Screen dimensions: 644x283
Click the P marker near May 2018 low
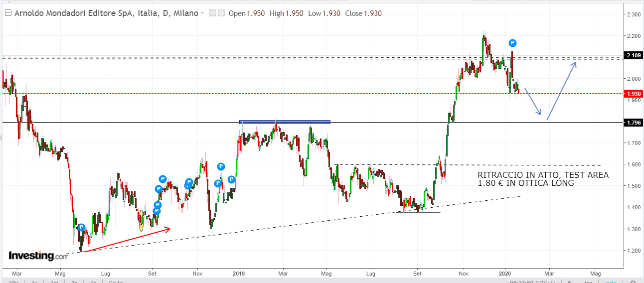(82, 228)
